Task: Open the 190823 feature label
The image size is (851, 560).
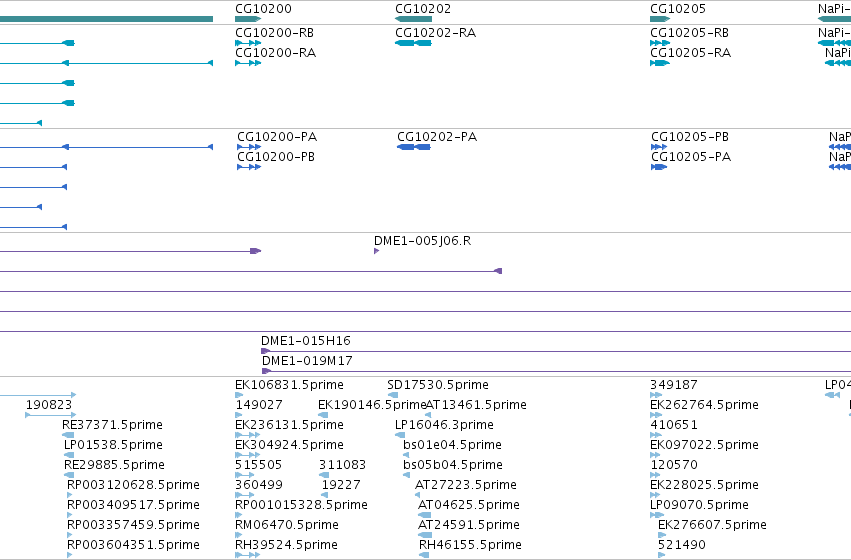Action: 49,405
